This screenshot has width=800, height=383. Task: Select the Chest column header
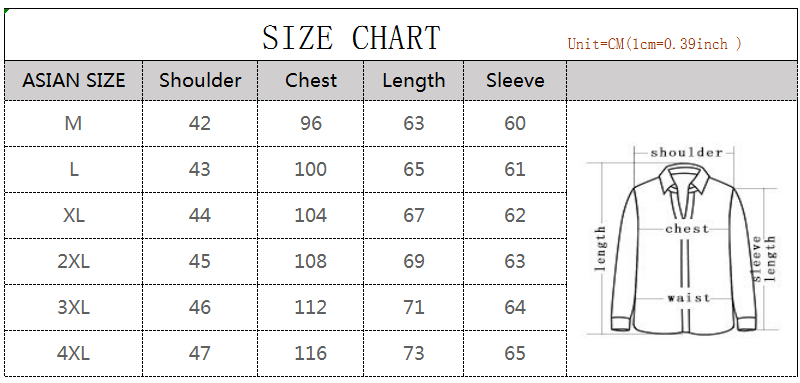click(311, 81)
